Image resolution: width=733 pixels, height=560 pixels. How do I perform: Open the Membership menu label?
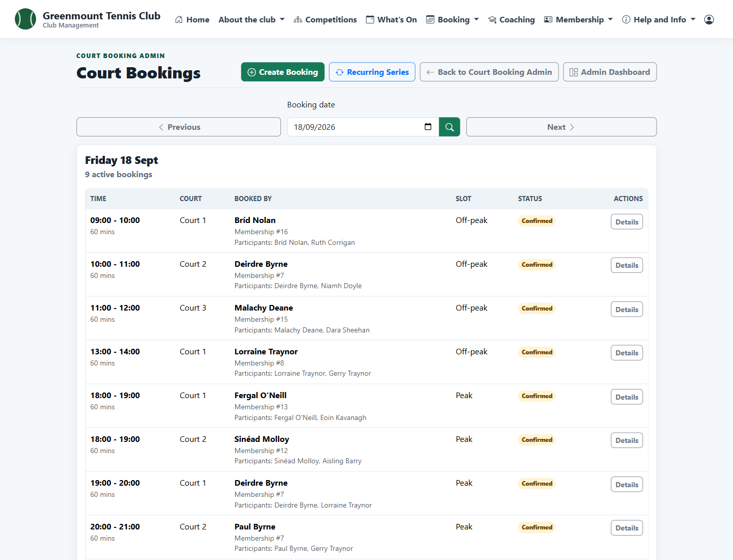pyautogui.click(x=580, y=19)
